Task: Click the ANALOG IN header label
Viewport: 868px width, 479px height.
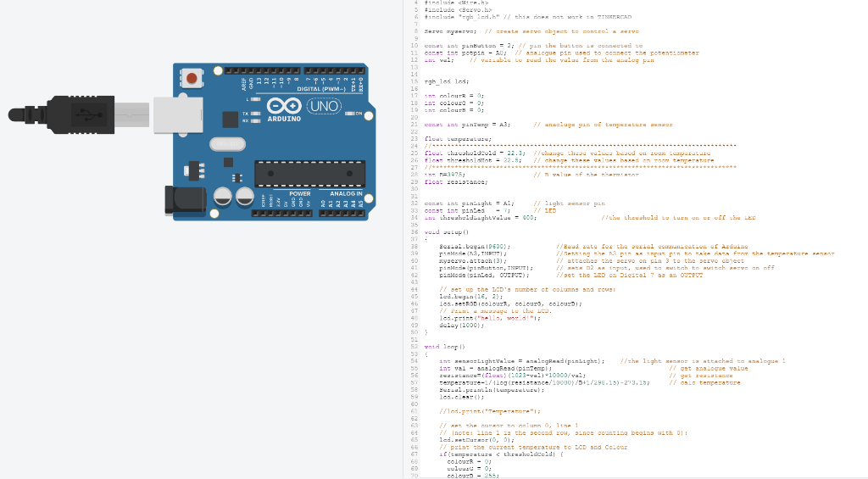Action: (346, 193)
